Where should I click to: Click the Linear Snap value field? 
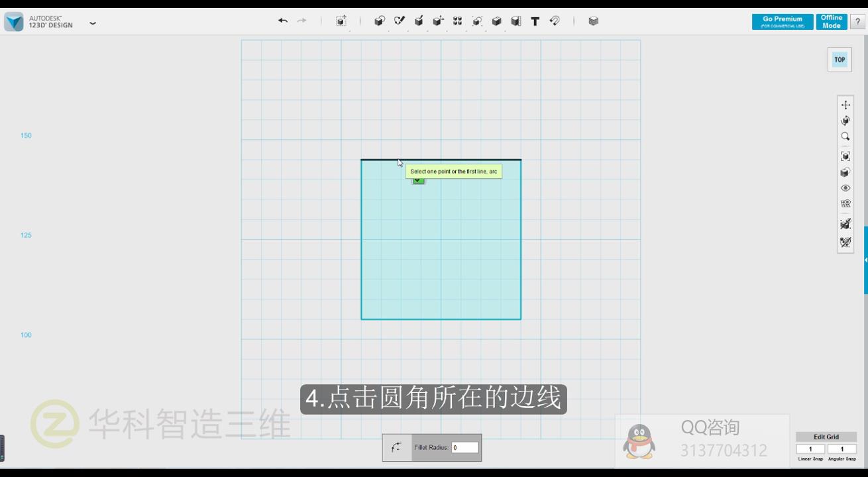pos(810,449)
